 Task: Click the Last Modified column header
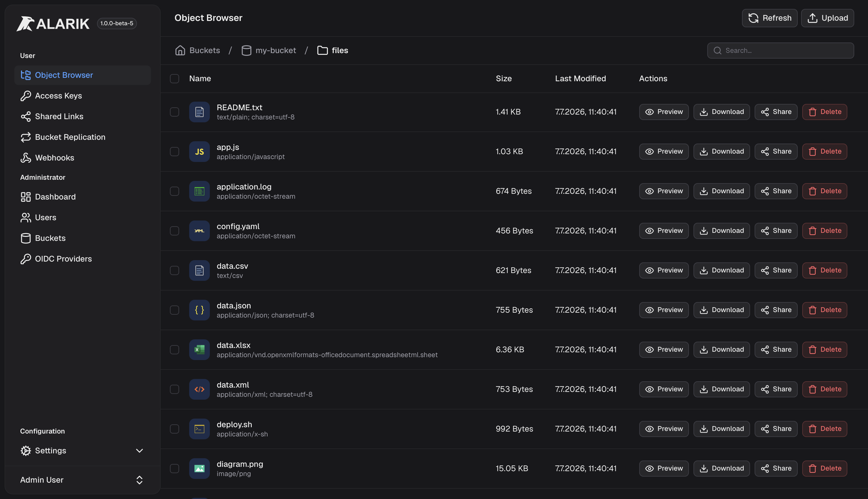tap(580, 78)
